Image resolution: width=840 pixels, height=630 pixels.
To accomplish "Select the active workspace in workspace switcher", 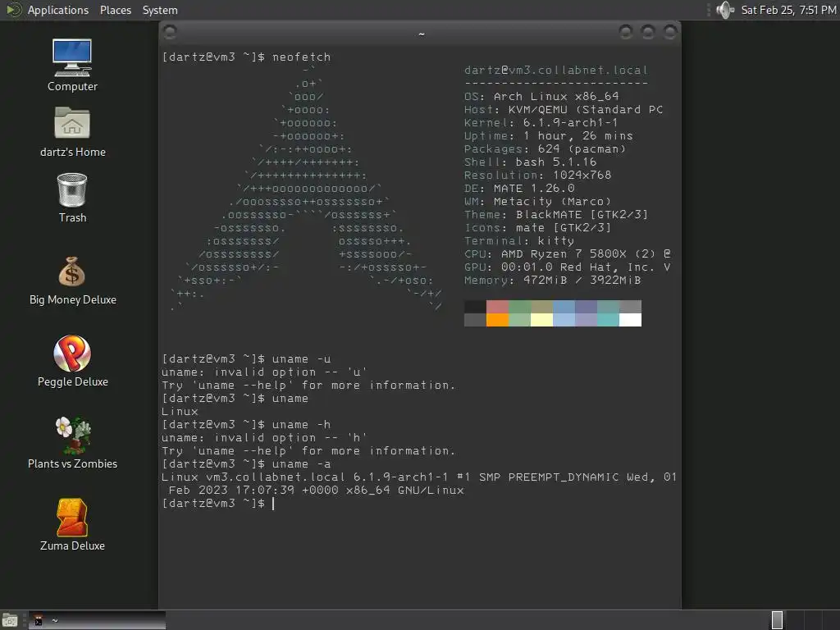I will [778, 620].
